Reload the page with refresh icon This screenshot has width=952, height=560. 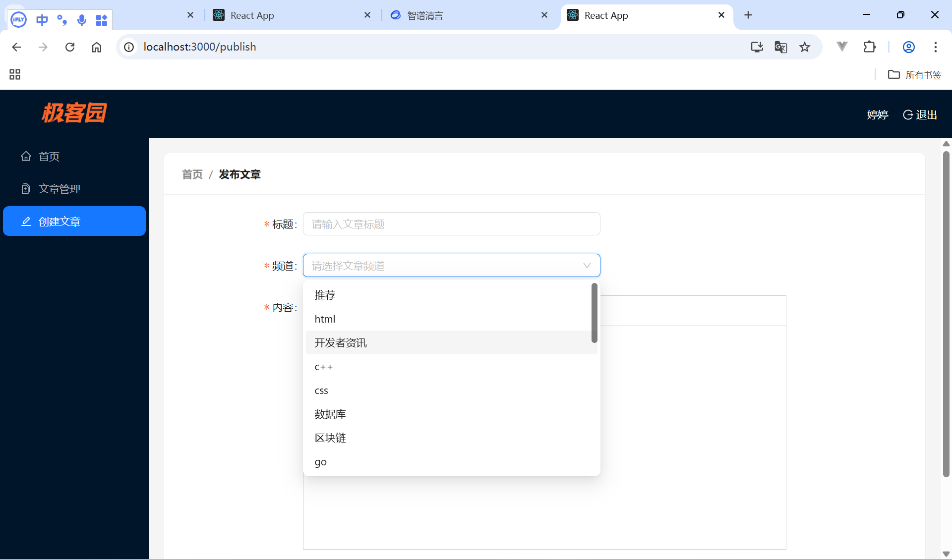(x=70, y=47)
